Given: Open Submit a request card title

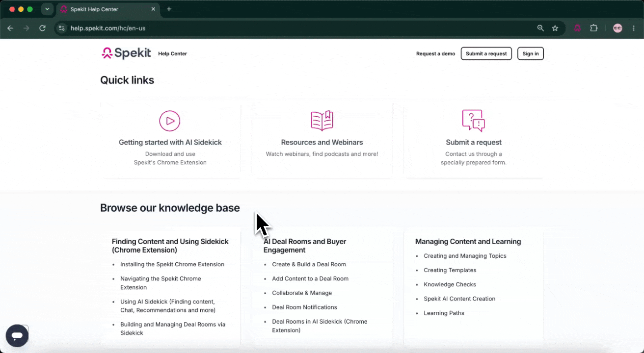Looking at the screenshot, I should click(474, 142).
